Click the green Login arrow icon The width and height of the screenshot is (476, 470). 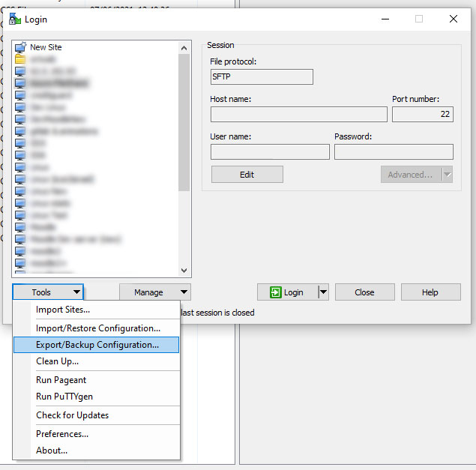[275, 292]
